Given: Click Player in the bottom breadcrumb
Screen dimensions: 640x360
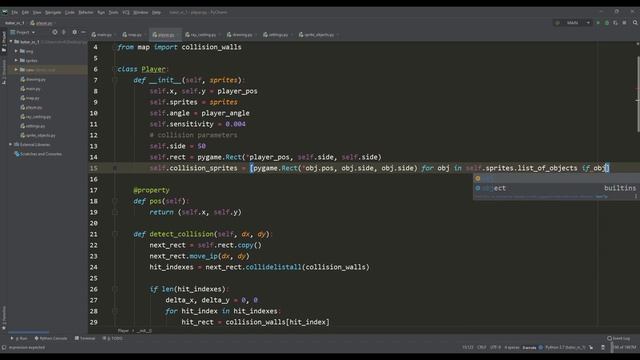Looking at the screenshot, I should 123,331.
